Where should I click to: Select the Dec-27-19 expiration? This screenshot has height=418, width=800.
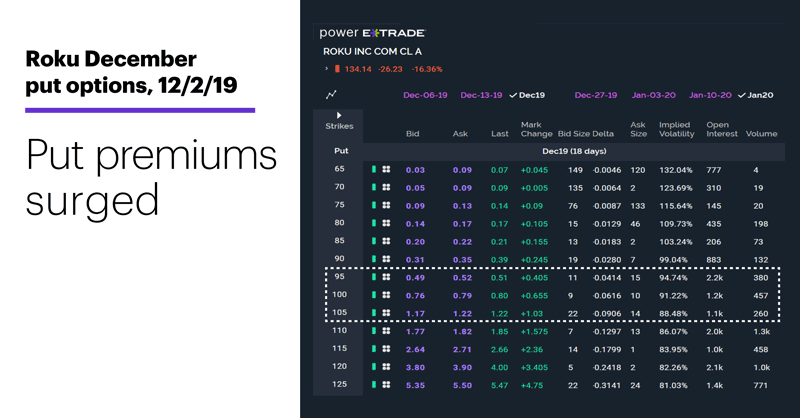click(596, 95)
